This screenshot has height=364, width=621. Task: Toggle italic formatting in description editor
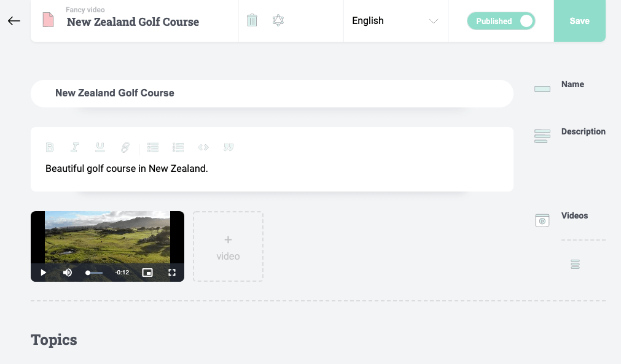point(75,147)
